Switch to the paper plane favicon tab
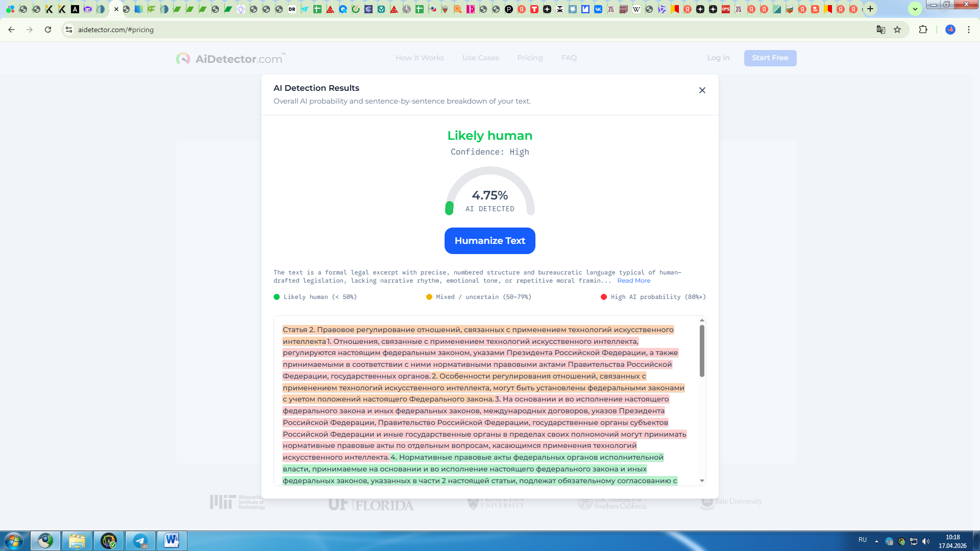This screenshot has height=551, width=980. (x=305, y=9)
